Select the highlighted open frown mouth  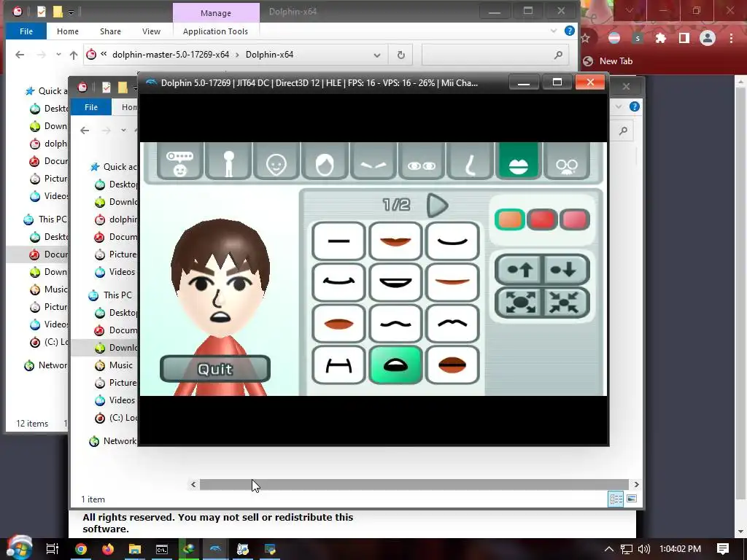tap(395, 365)
